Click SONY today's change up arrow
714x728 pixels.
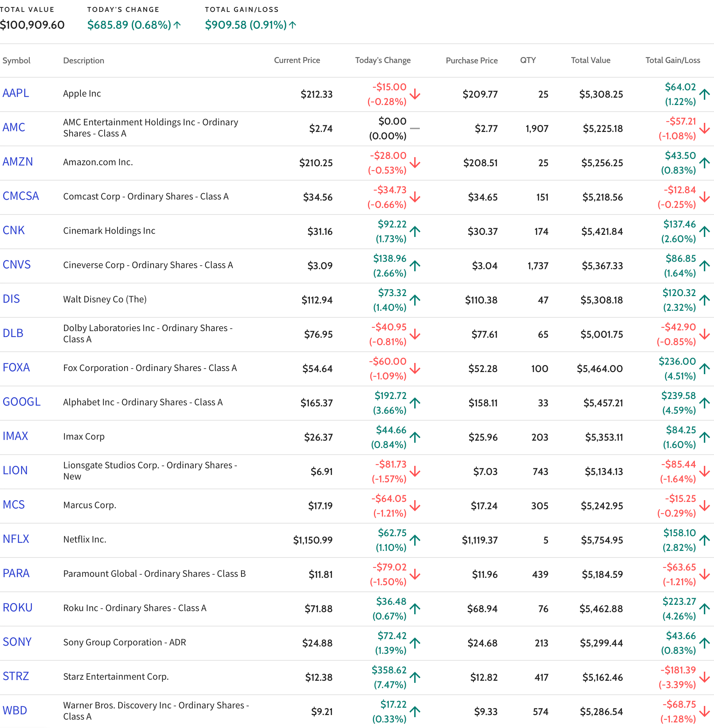coord(415,643)
